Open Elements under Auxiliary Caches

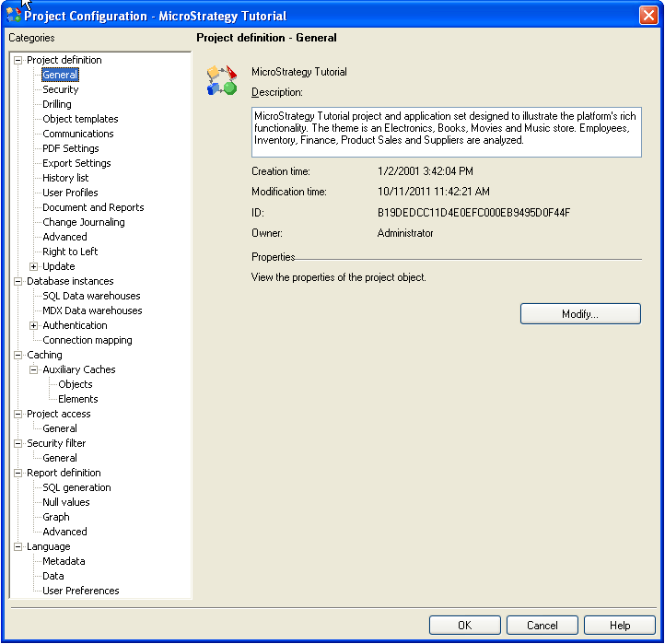pos(78,399)
